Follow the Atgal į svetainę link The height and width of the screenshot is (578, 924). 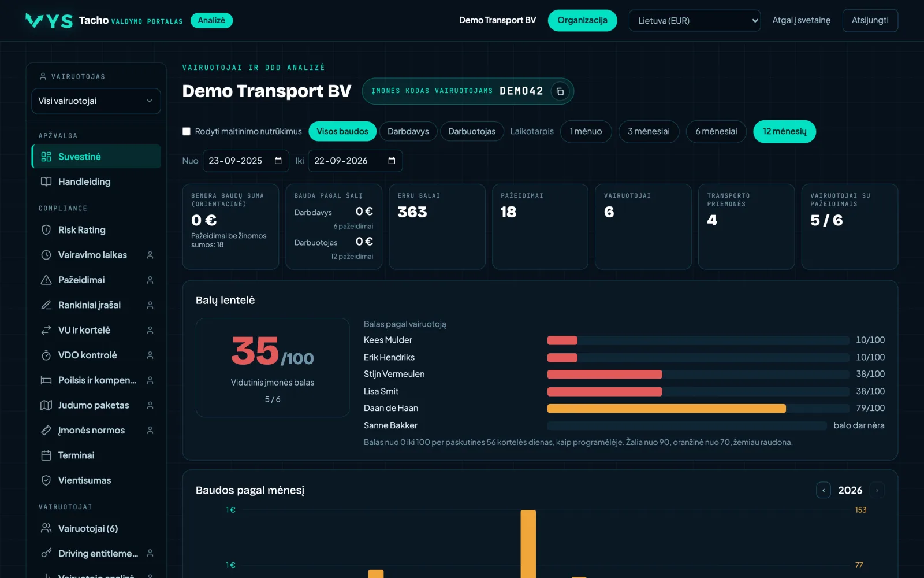click(x=802, y=21)
